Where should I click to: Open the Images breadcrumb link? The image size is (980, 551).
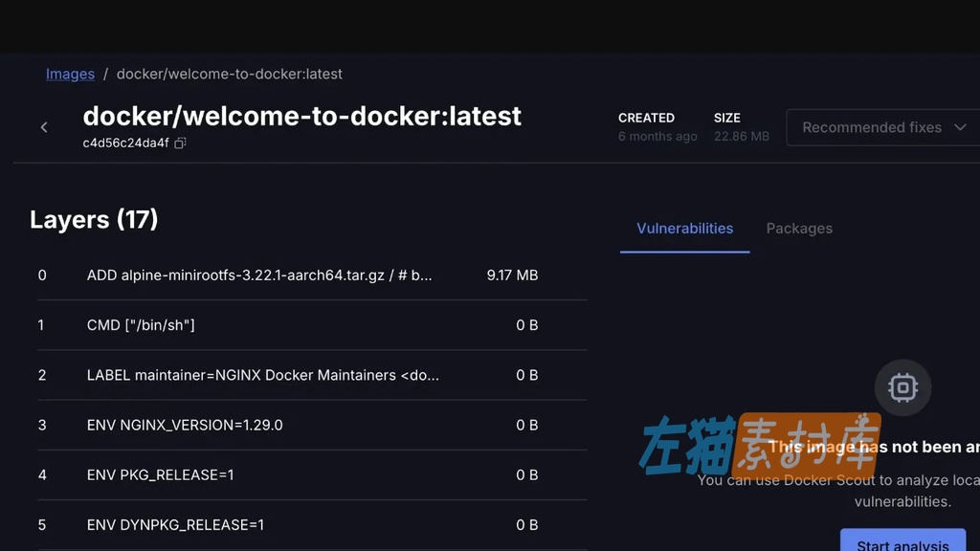coord(70,74)
